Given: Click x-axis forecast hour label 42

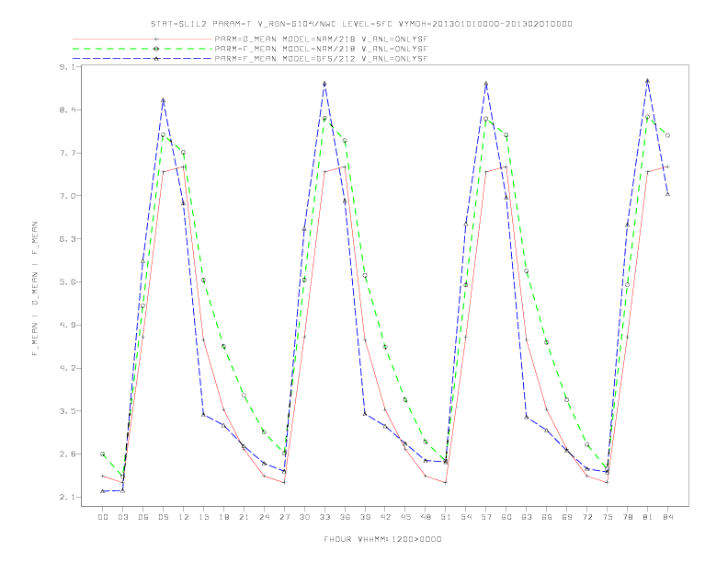Looking at the screenshot, I should (x=385, y=517).
